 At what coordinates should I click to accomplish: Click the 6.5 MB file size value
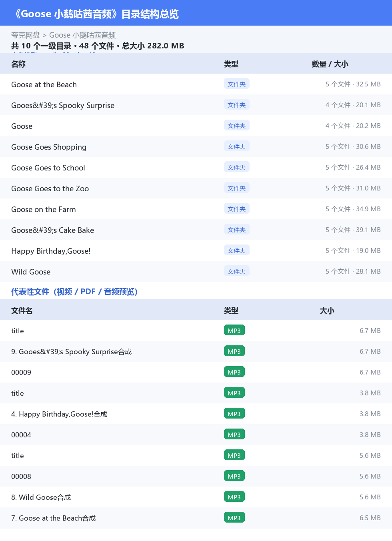pyautogui.click(x=370, y=518)
